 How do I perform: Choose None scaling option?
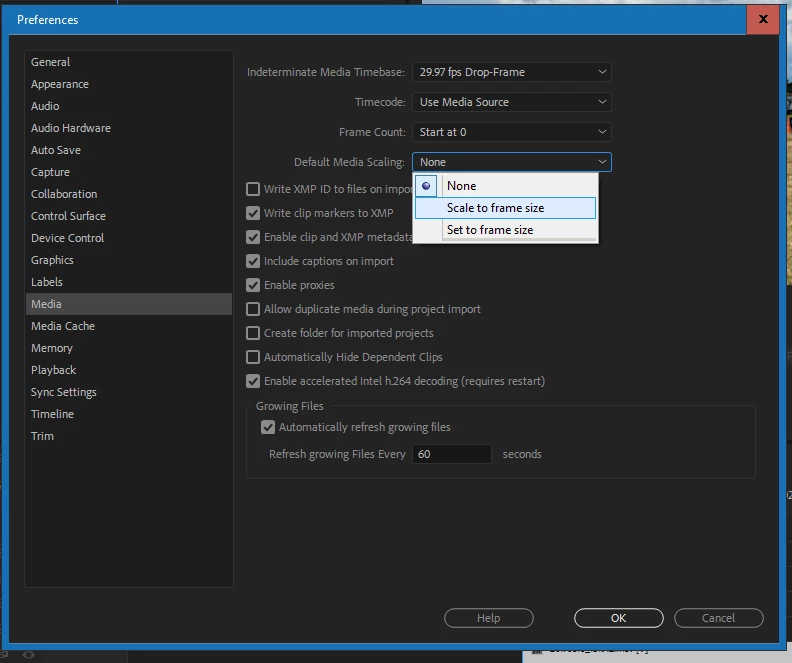pos(506,186)
